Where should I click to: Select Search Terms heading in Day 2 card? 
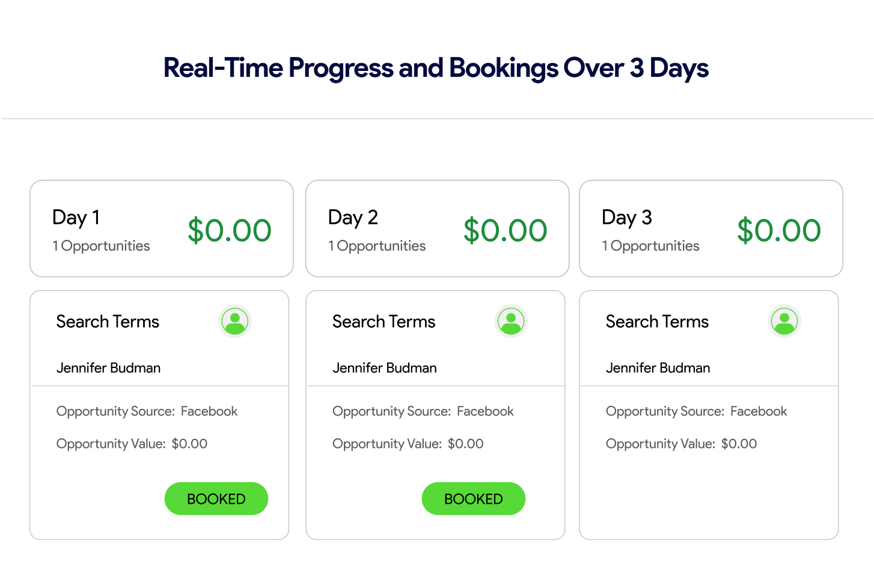(x=384, y=322)
